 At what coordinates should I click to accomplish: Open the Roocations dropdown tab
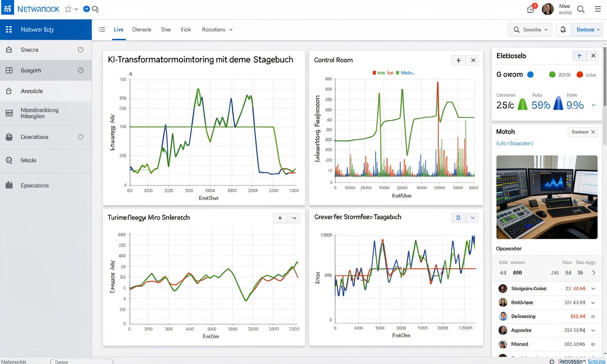tap(217, 29)
